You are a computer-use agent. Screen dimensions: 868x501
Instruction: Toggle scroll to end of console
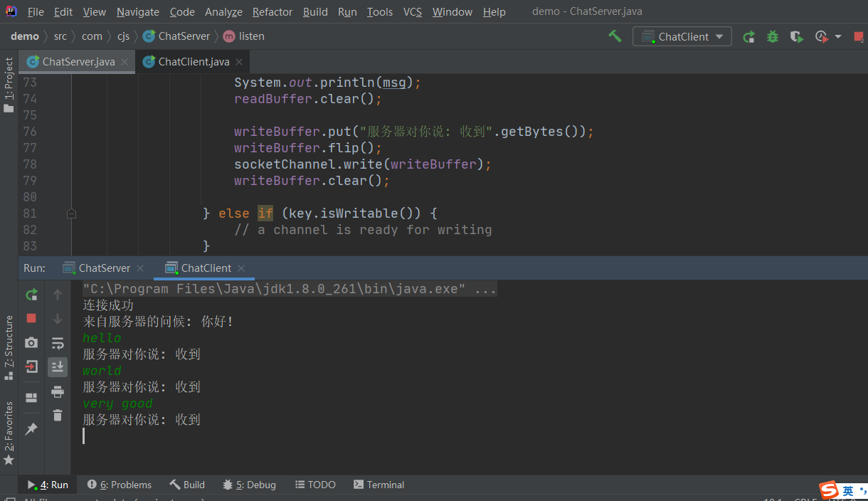coord(58,367)
